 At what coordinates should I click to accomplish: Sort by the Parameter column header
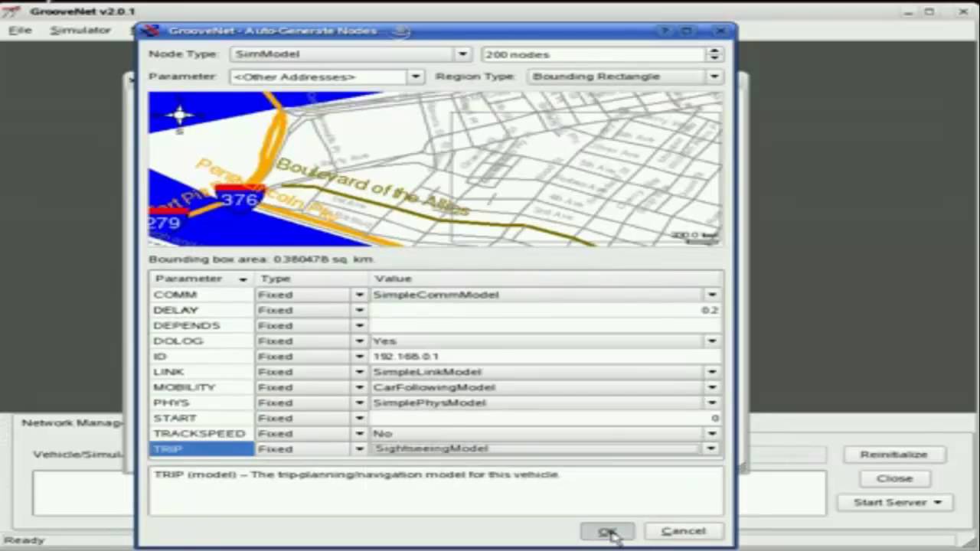click(201, 279)
